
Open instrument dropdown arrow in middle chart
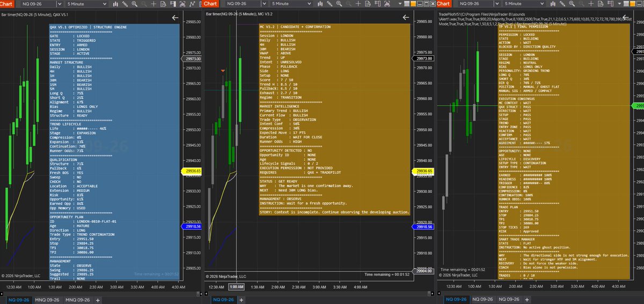[265, 4]
